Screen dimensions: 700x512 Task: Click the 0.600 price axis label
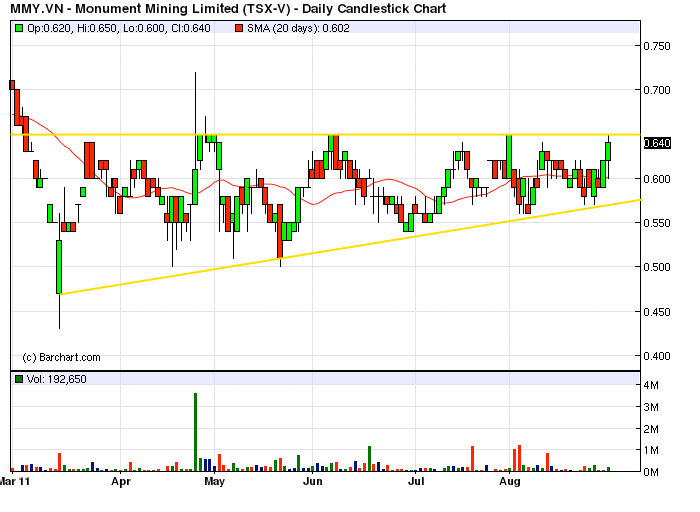point(657,179)
